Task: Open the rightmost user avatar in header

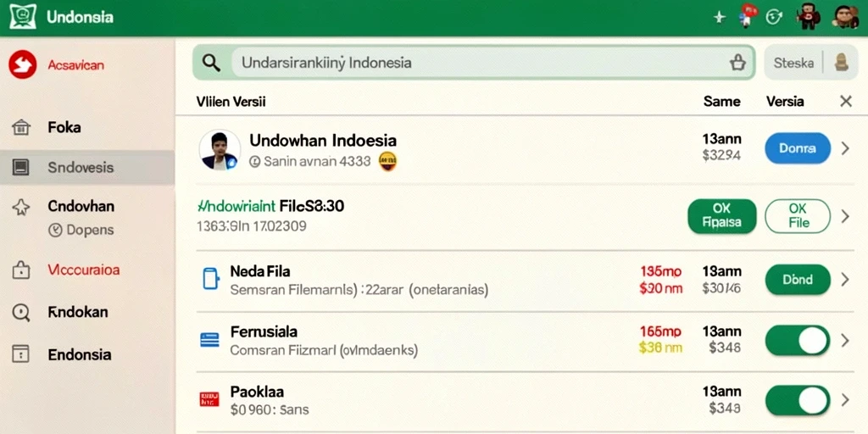Action: coord(845,17)
